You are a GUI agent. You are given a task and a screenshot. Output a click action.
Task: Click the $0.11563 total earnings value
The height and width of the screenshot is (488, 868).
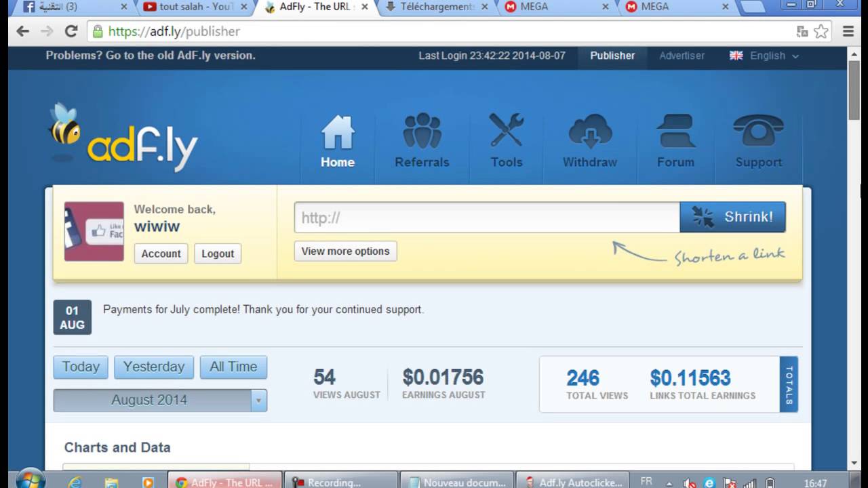[x=690, y=378]
